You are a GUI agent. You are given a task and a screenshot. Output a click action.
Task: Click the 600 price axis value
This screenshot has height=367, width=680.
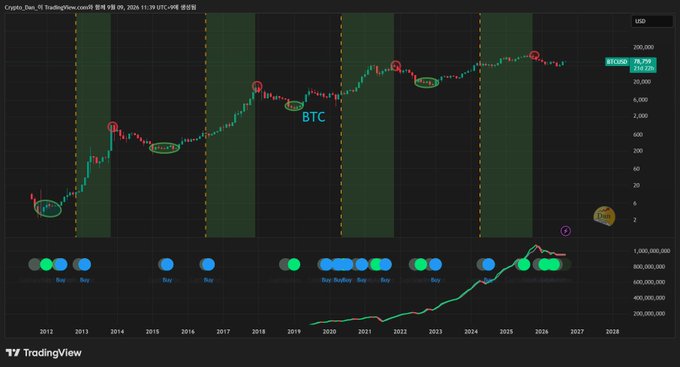638,134
